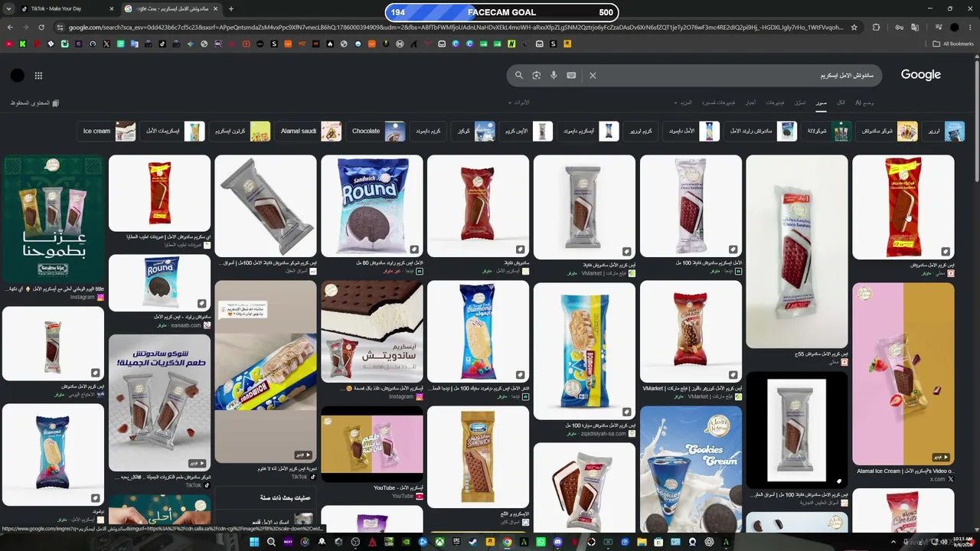Open a new browser tab with plus button

click(x=231, y=9)
